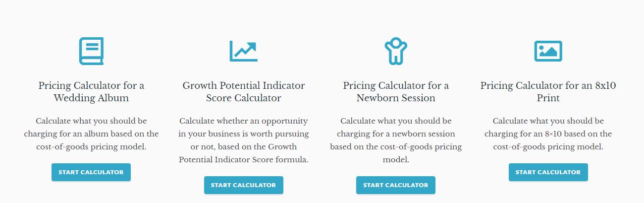The image size is (644, 203).
Task: Click the wedding album description paragraph
Action: click(91, 134)
